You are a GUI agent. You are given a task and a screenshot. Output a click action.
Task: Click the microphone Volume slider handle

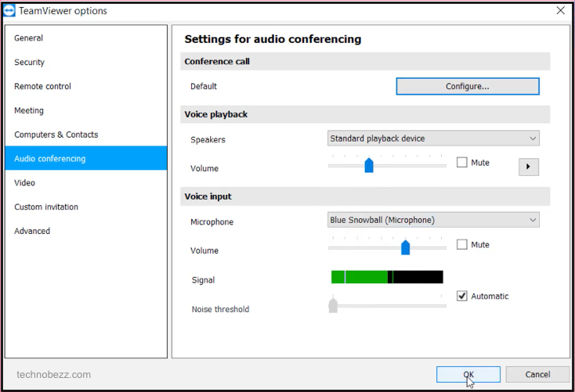click(405, 247)
